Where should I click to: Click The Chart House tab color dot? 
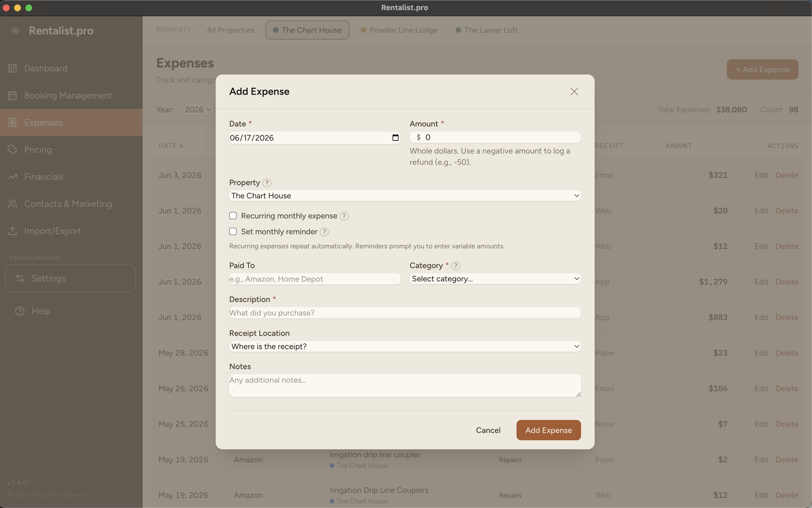(276, 30)
